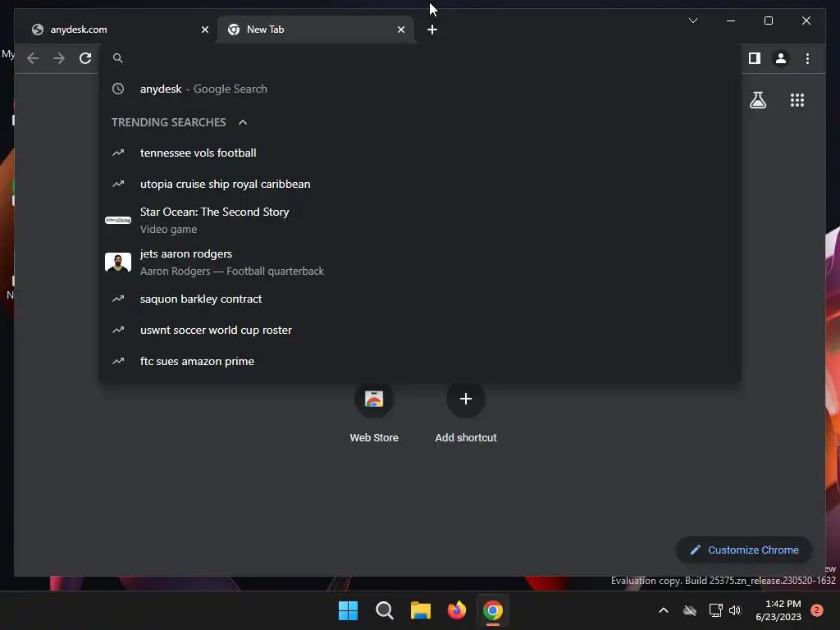Collapse the Trending Searches section
The height and width of the screenshot is (630, 840).
click(x=243, y=122)
